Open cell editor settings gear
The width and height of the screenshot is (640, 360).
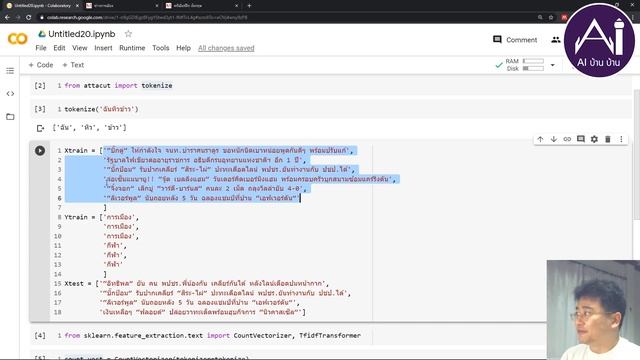pyautogui.click(x=594, y=139)
